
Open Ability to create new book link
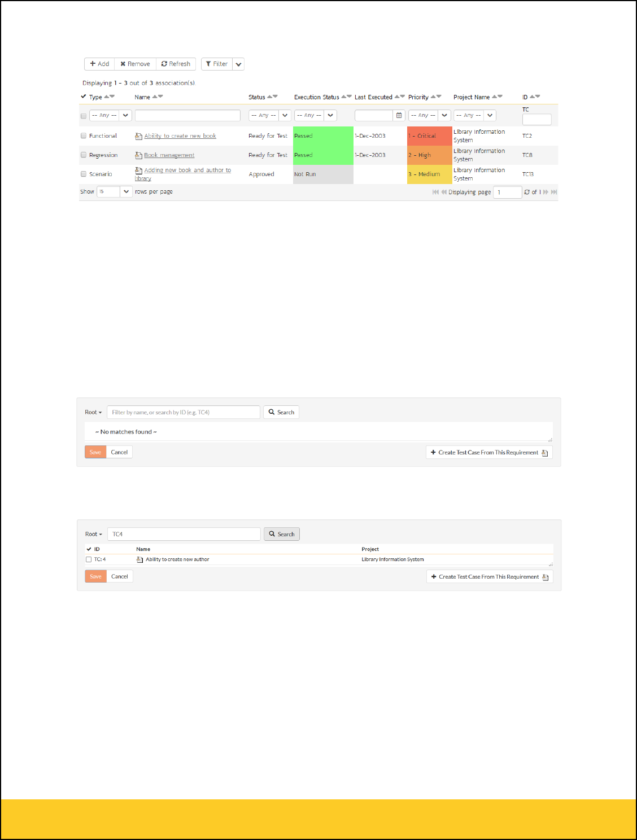[x=180, y=136]
